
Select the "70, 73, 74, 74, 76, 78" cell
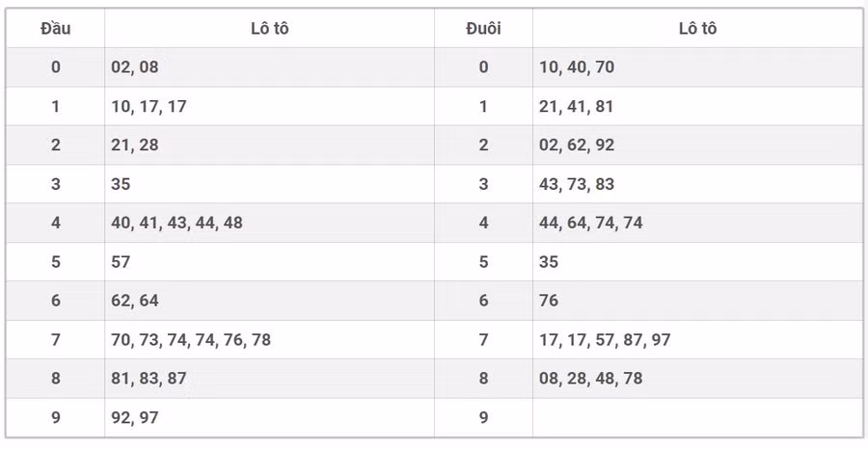(191, 339)
